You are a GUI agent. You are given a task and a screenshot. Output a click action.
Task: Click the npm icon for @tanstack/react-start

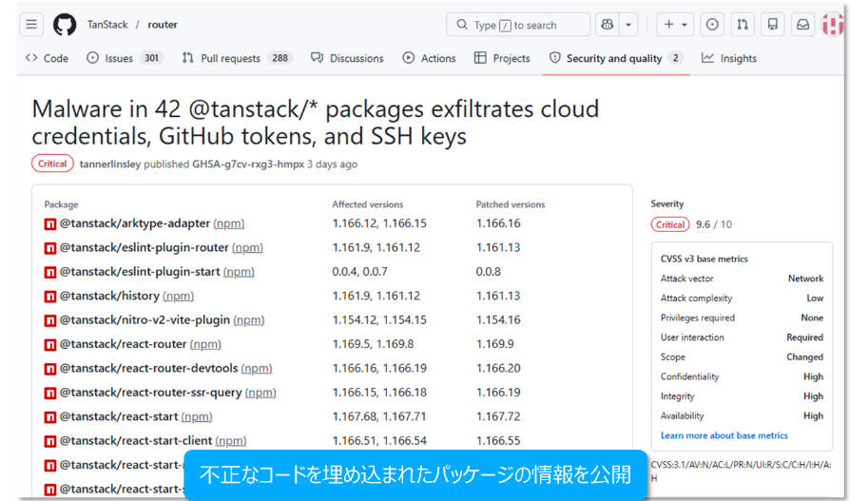coord(49,416)
